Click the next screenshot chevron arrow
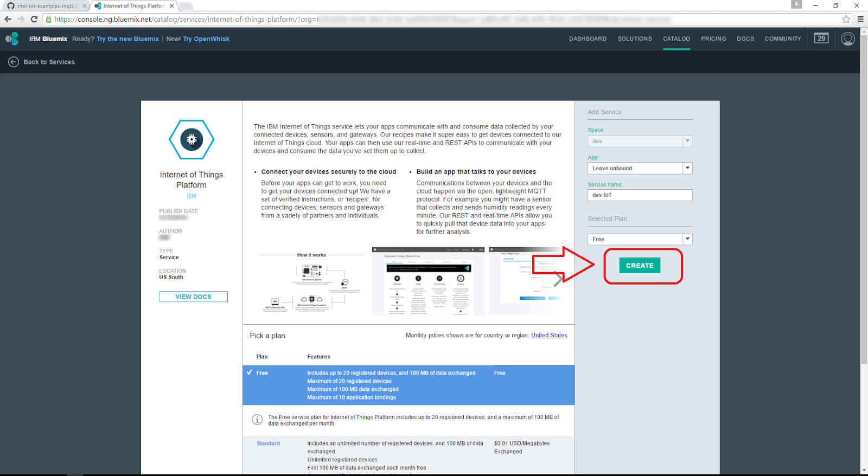The image size is (868, 476). coord(557,280)
